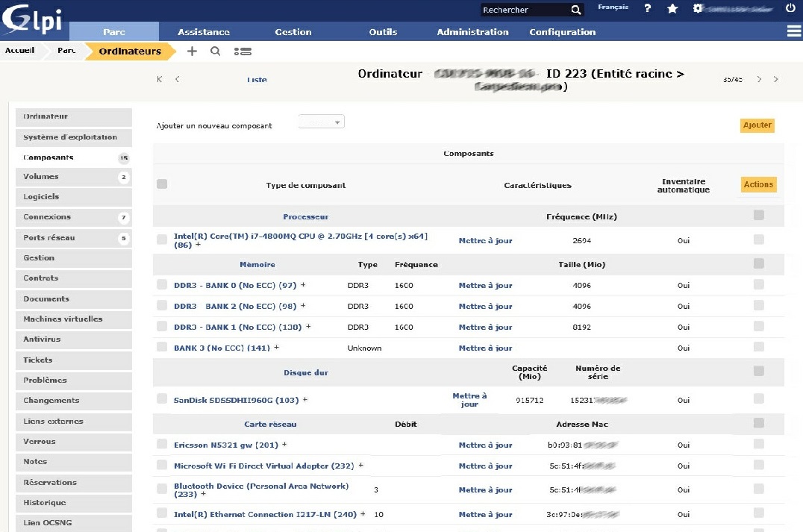Tick the select-all checkbox in the Composants header

163,183
